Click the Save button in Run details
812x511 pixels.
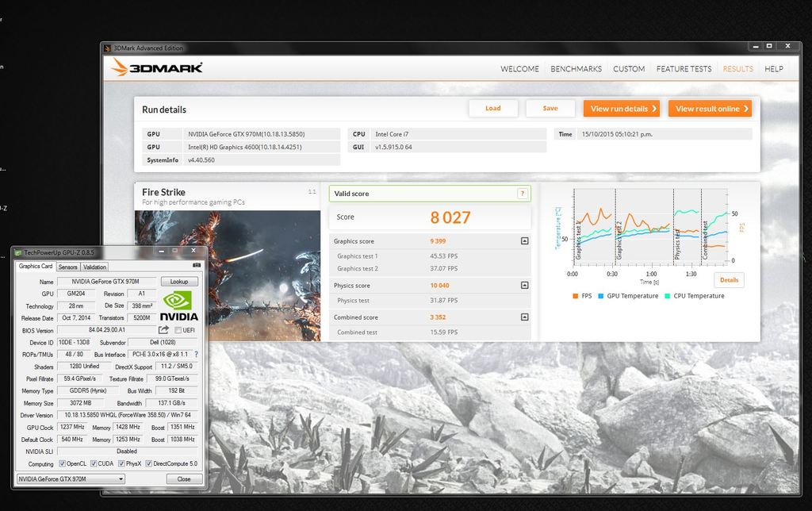point(550,109)
